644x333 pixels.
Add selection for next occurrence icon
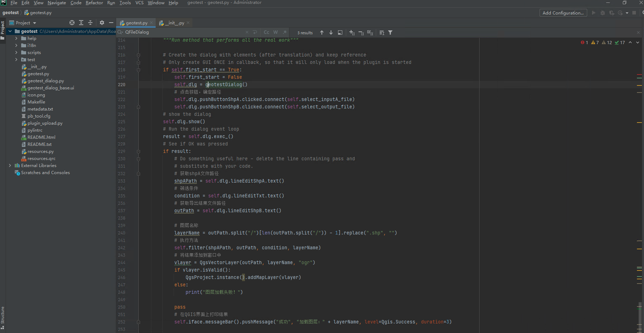tap(352, 32)
